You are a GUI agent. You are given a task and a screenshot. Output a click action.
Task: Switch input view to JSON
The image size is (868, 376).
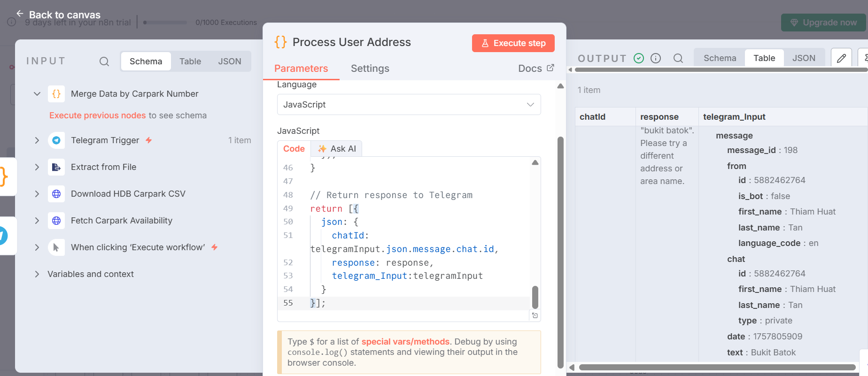230,61
